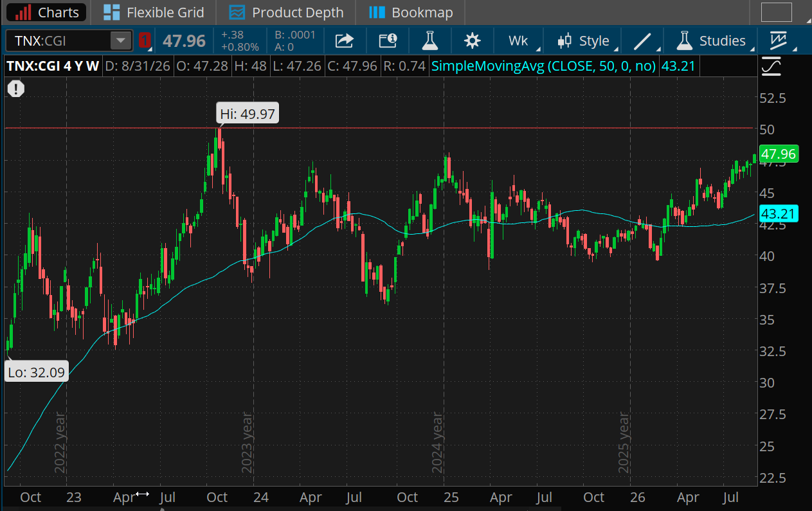Click the +0.80% change value
The image size is (812, 511).
coord(240,47)
